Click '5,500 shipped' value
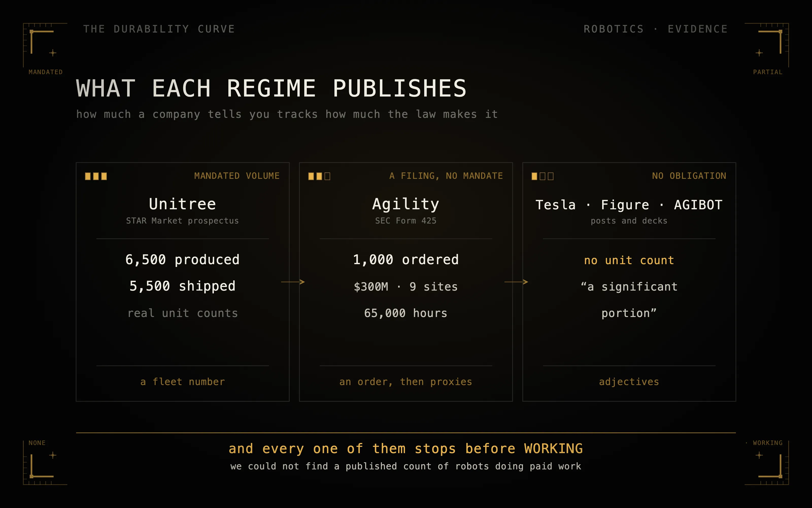This screenshot has height=508, width=812. [182, 286]
